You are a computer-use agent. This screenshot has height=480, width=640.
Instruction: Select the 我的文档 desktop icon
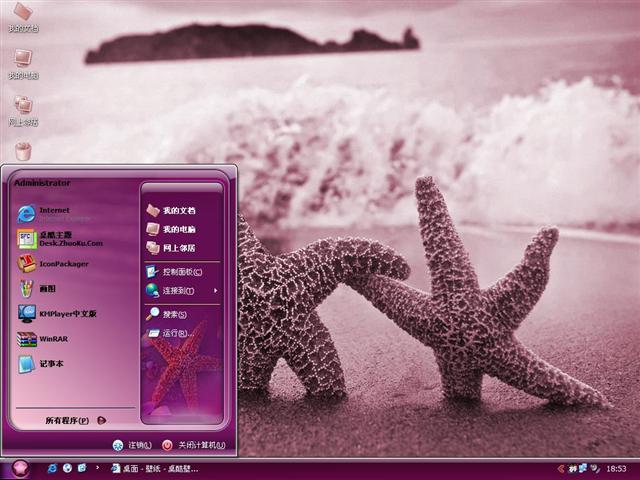point(22,15)
